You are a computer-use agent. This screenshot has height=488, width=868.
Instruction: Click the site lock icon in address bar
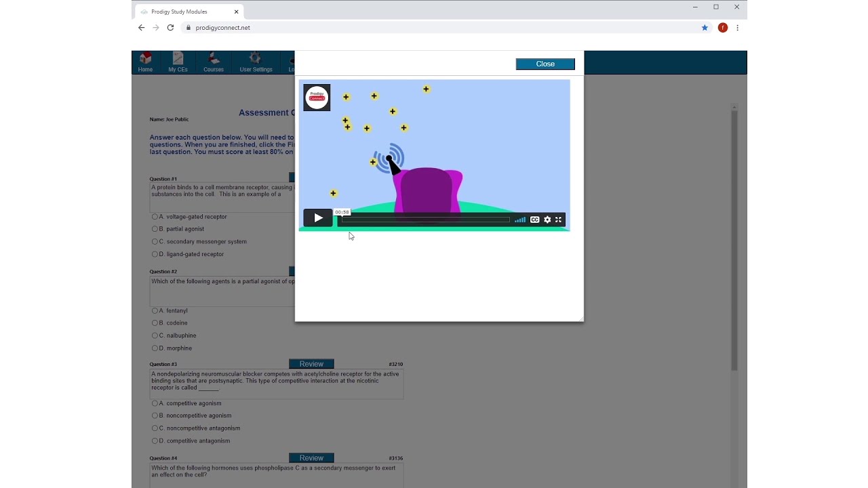coord(189,28)
